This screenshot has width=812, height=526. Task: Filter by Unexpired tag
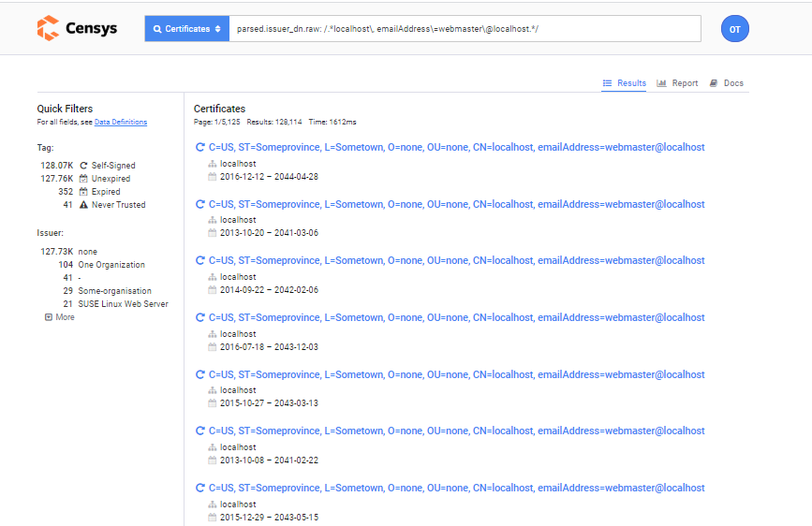[x=111, y=179]
